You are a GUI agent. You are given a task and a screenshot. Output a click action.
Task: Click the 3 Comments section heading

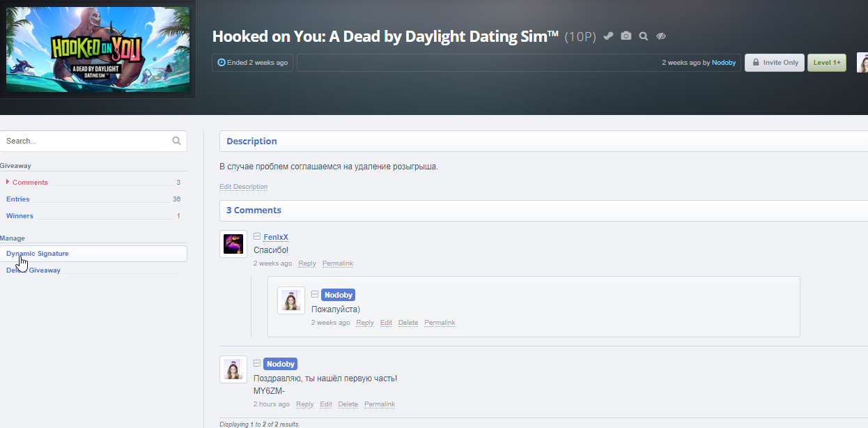(254, 210)
